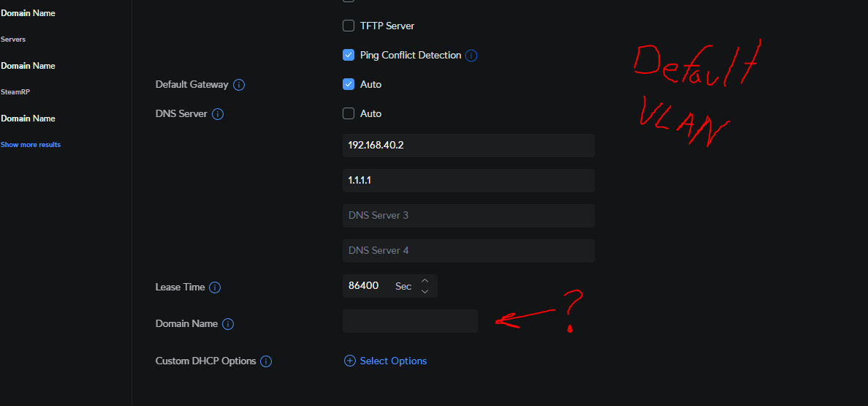
Task: Click the Default Gateway info icon
Action: pos(239,85)
